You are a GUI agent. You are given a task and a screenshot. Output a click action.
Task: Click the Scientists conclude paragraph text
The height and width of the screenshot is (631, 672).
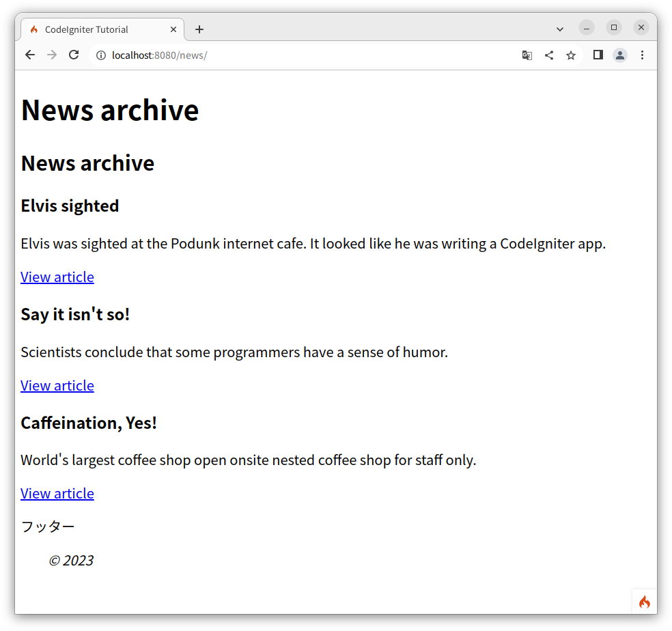(x=234, y=352)
